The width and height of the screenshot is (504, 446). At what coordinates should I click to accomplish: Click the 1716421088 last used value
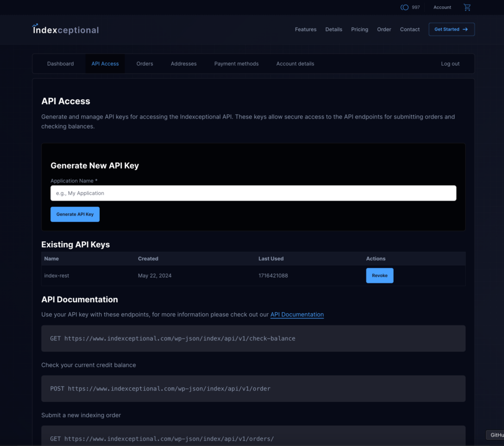273,275
